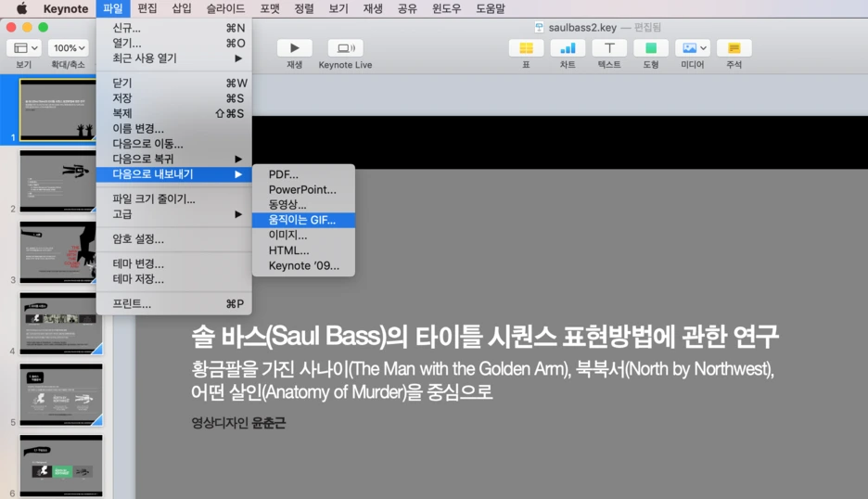Open the 윈도우 menu
868x499 pixels.
[x=446, y=8]
